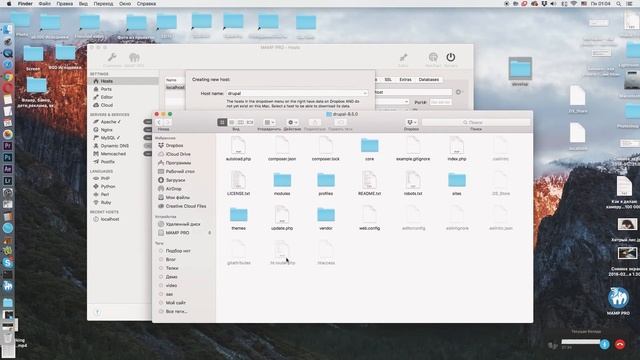Select Python under Languages in MAMP
640x360 pixels.
click(108, 186)
